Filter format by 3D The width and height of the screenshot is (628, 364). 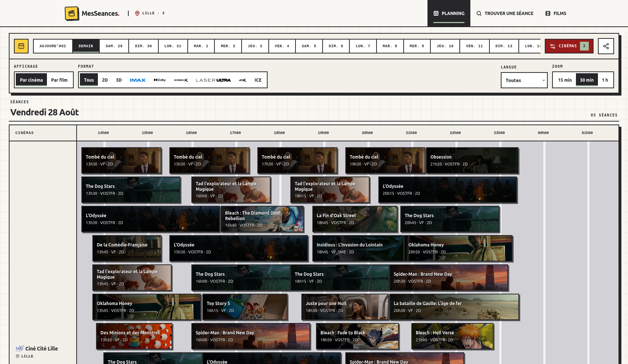point(119,80)
